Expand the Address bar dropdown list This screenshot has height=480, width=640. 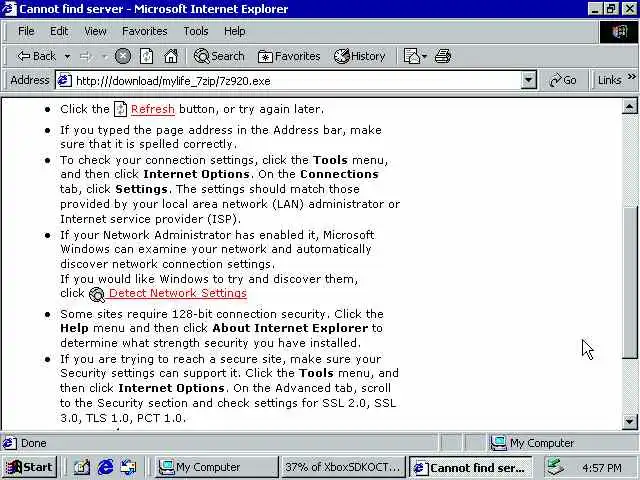(x=529, y=80)
